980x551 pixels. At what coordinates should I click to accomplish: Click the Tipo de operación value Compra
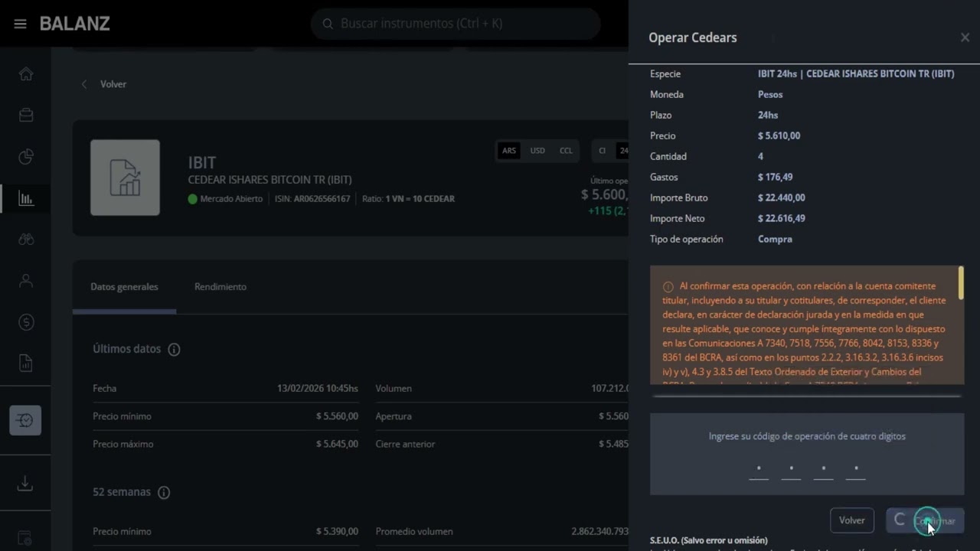click(775, 240)
